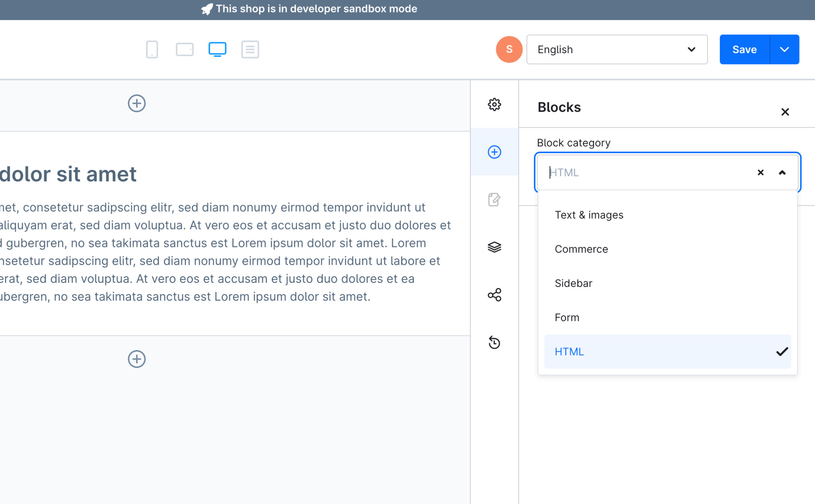815x504 pixels.
Task: Select the add blocks sidebar icon
Action: point(494,152)
